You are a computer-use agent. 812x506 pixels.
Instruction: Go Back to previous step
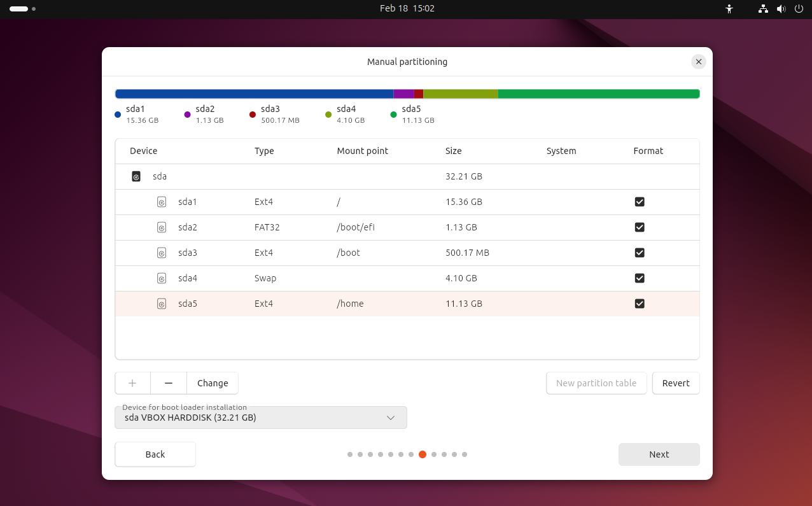(x=155, y=454)
